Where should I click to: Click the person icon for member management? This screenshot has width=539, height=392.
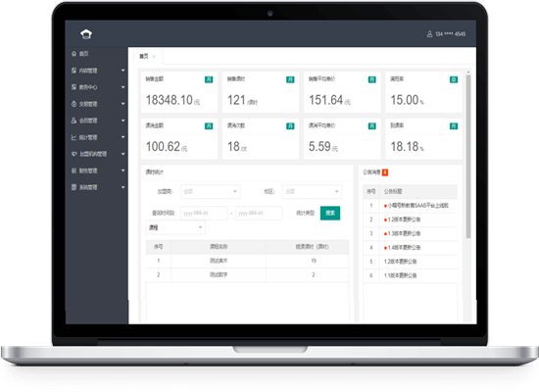(x=73, y=121)
